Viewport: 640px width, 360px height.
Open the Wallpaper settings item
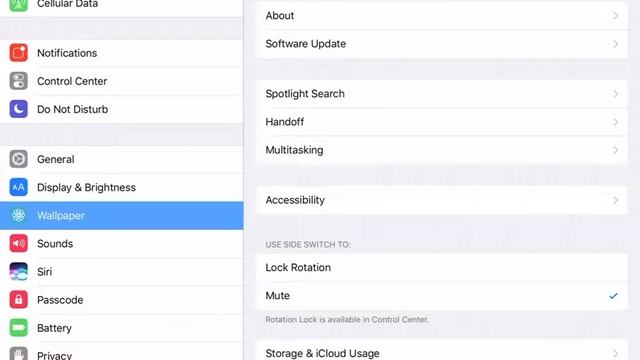[x=122, y=216]
